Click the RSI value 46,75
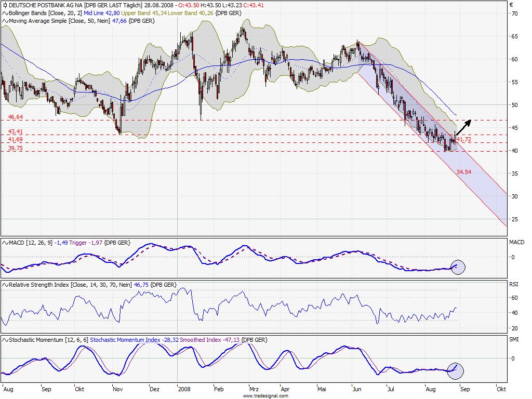 [141, 285]
